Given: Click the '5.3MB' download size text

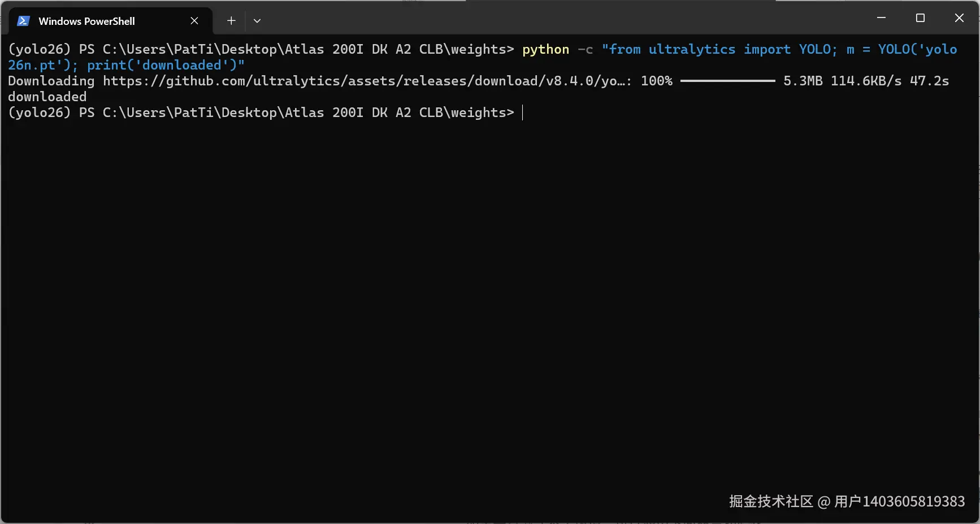Looking at the screenshot, I should coord(803,81).
